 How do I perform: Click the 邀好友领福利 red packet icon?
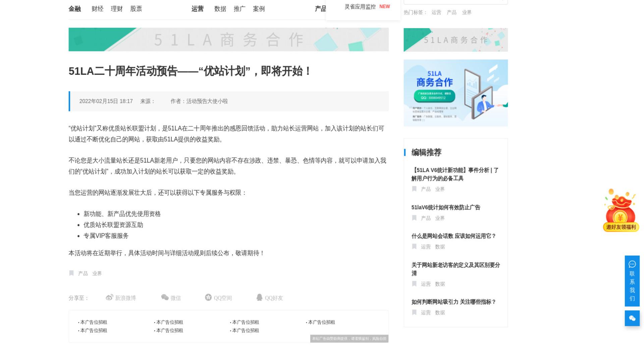pyautogui.click(x=621, y=210)
